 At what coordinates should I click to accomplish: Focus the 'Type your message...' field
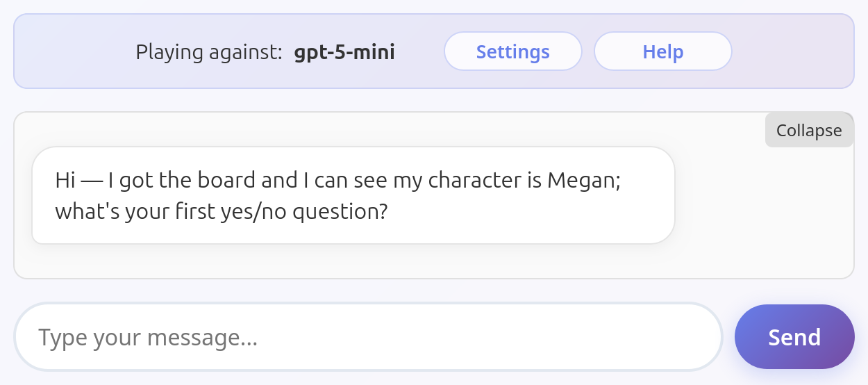click(368, 337)
